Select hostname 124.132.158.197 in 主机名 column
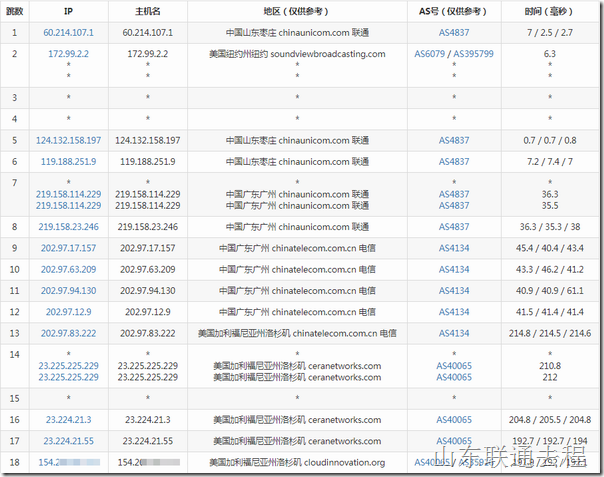This screenshot has width=604, height=477. tap(148, 141)
